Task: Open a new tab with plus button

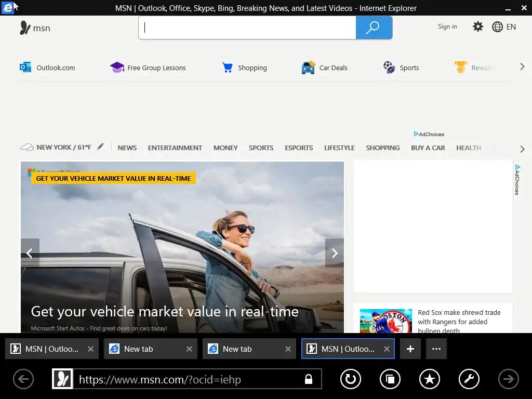Action: [410, 349]
